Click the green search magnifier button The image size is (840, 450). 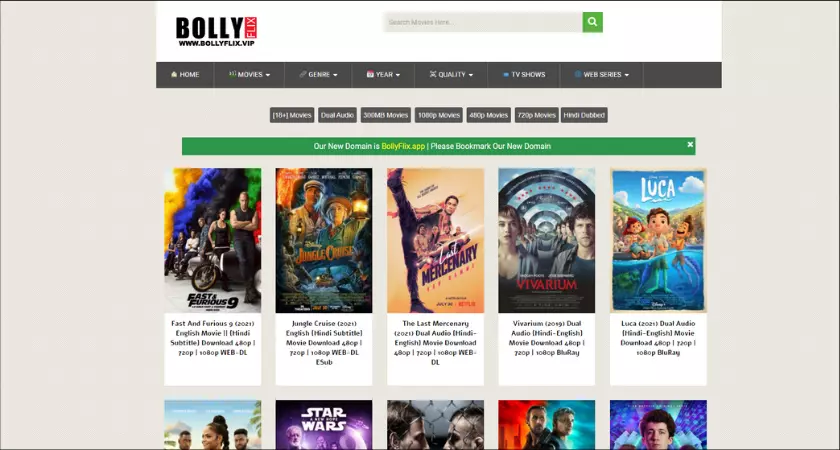pos(592,22)
